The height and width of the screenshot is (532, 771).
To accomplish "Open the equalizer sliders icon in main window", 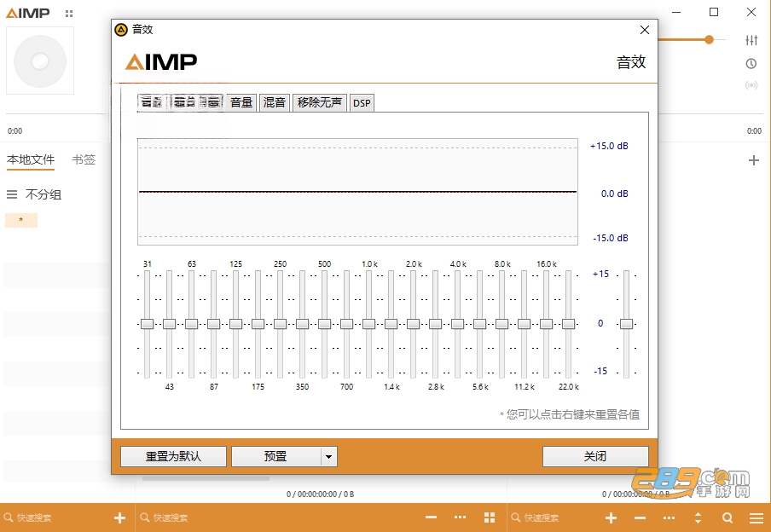I will (751, 40).
